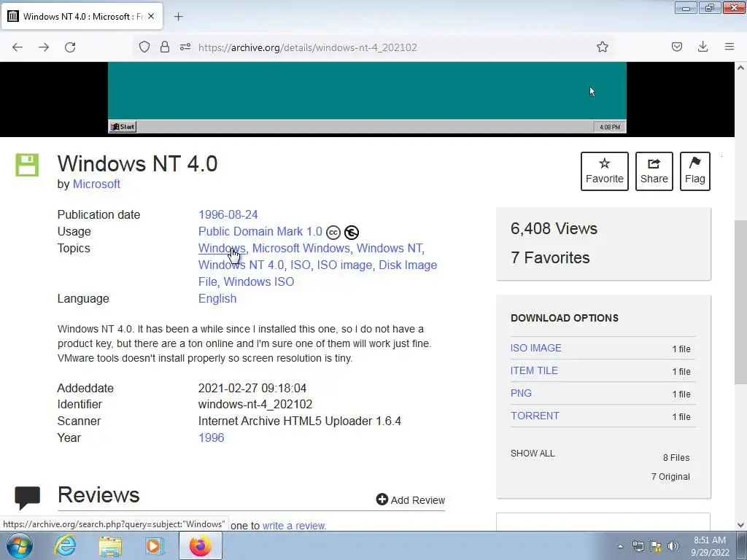Click the site security padlock icon

point(165,47)
